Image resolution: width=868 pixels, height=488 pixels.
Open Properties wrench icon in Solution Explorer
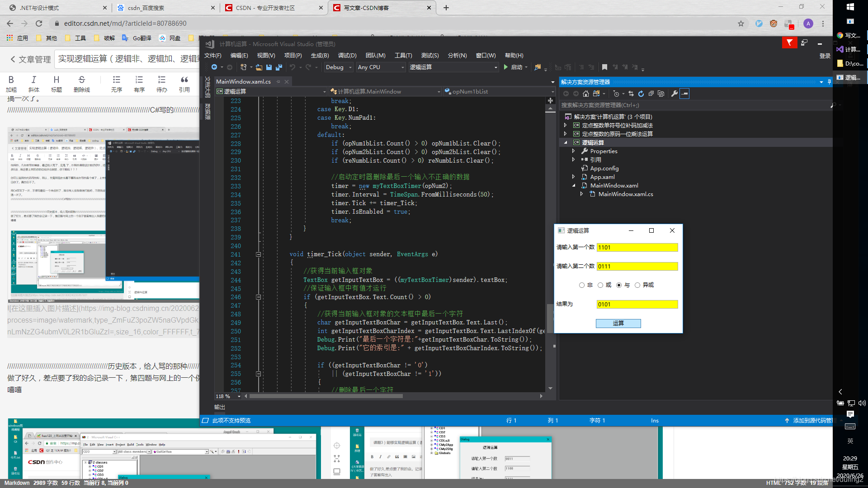pos(675,94)
